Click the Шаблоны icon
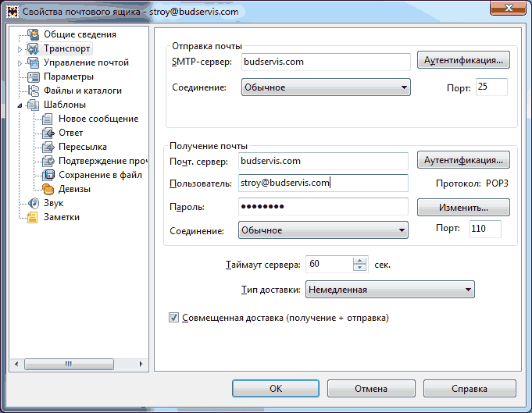532x413 pixels. (34, 105)
